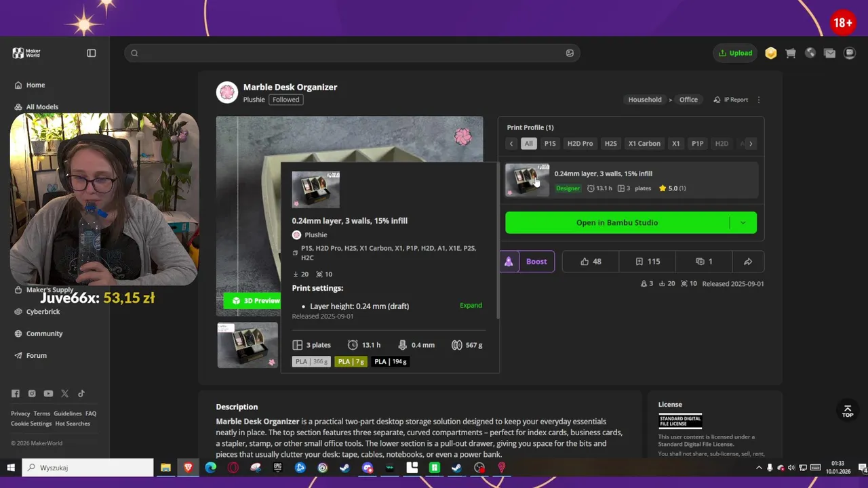This screenshot has width=868, height=488.
Task: Click the Boost button
Action: tap(528, 262)
